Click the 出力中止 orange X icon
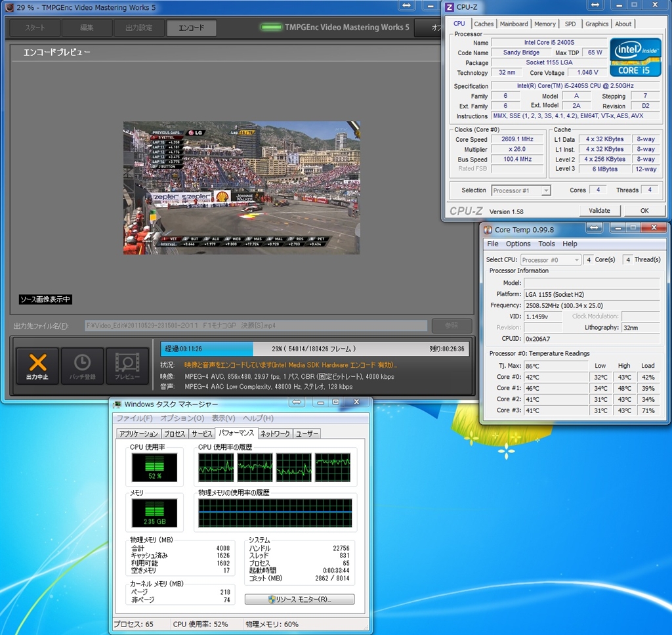The height and width of the screenshot is (635, 672). pyautogui.click(x=37, y=363)
